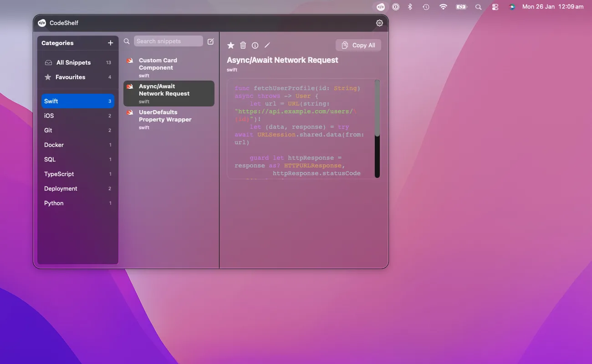Open the Docker category
Screen dimensions: 592x364
click(x=54, y=145)
